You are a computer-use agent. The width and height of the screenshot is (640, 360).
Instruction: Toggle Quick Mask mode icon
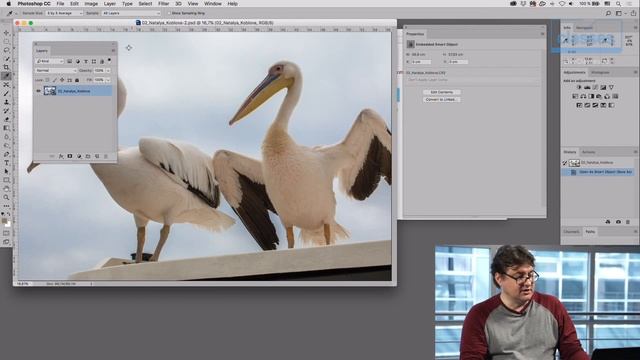pyautogui.click(x=6, y=233)
